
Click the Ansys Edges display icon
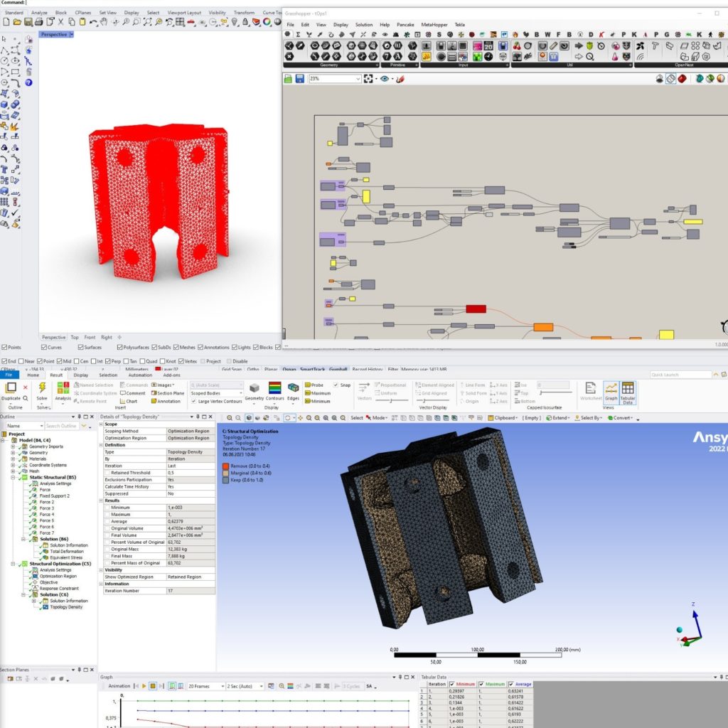coord(293,387)
